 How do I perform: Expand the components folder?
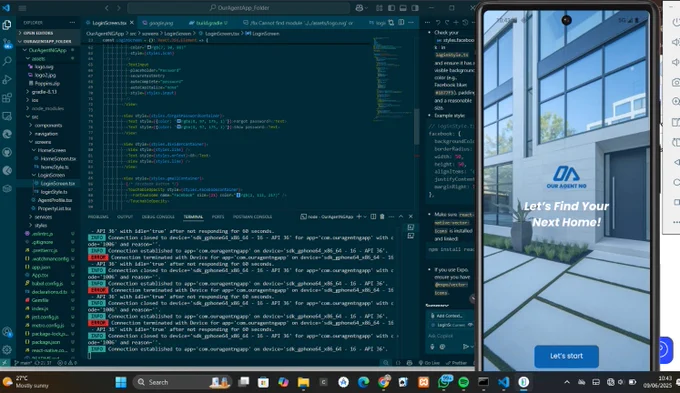click(x=48, y=125)
